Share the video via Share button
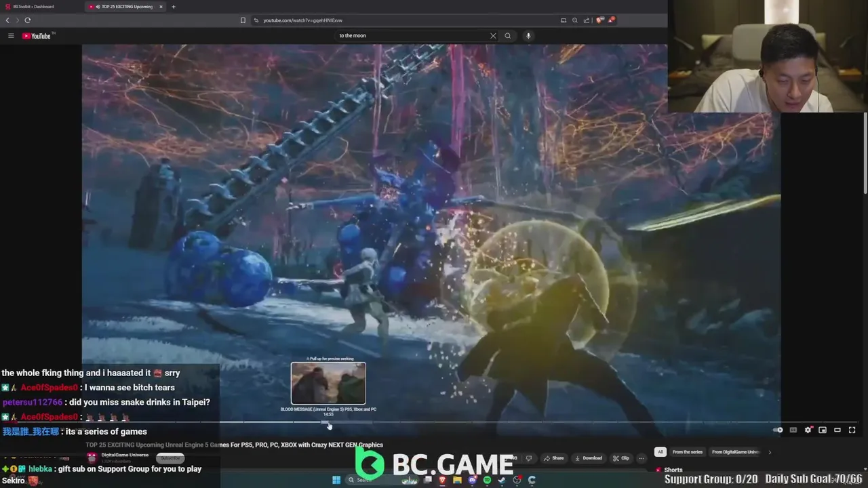Screen dimensions: 868x488 point(553,458)
